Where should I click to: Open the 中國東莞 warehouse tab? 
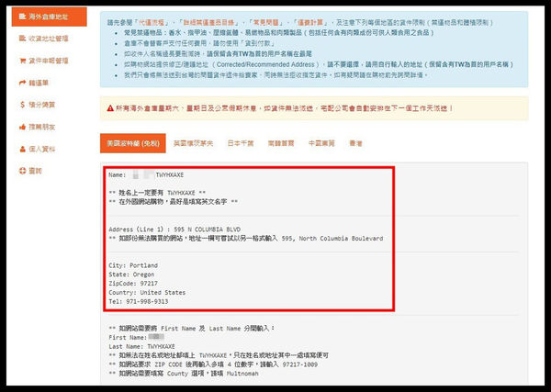tap(320, 144)
